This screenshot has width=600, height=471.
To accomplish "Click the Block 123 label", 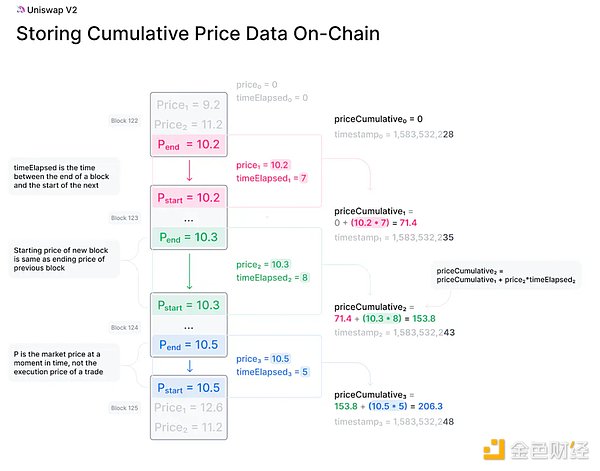I will click(x=125, y=216).
